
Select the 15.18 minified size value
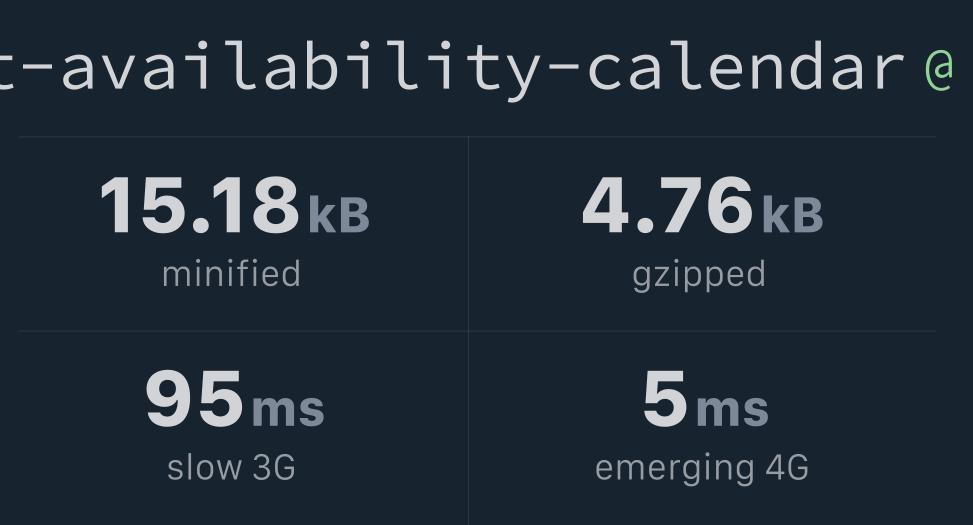[x=200, y=205]
